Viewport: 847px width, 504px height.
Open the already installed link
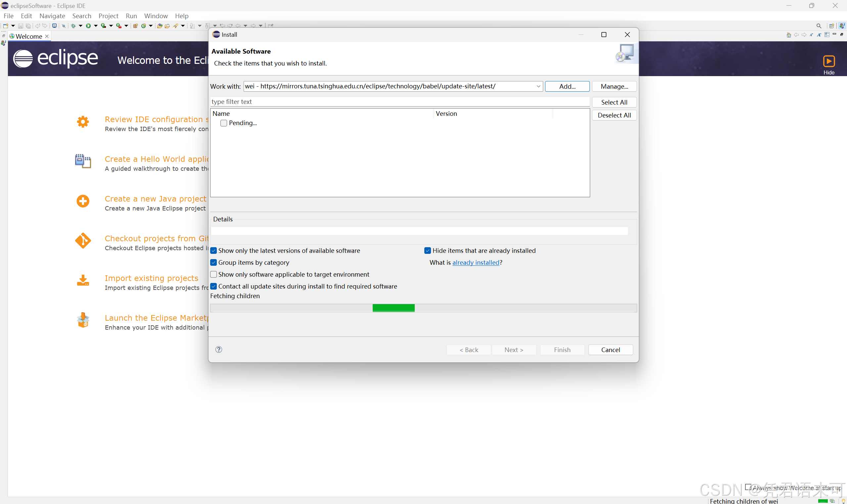(x=476, y=262)
